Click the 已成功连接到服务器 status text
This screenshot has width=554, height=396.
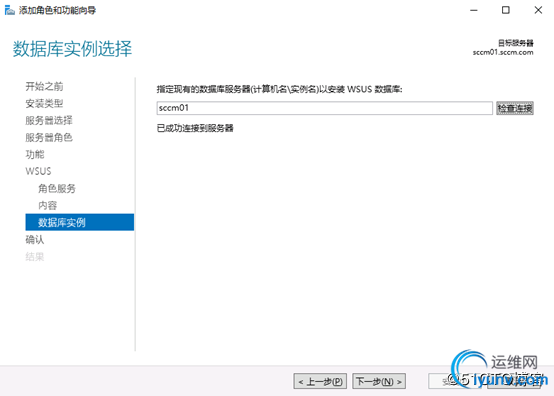(x=195, y=128)
